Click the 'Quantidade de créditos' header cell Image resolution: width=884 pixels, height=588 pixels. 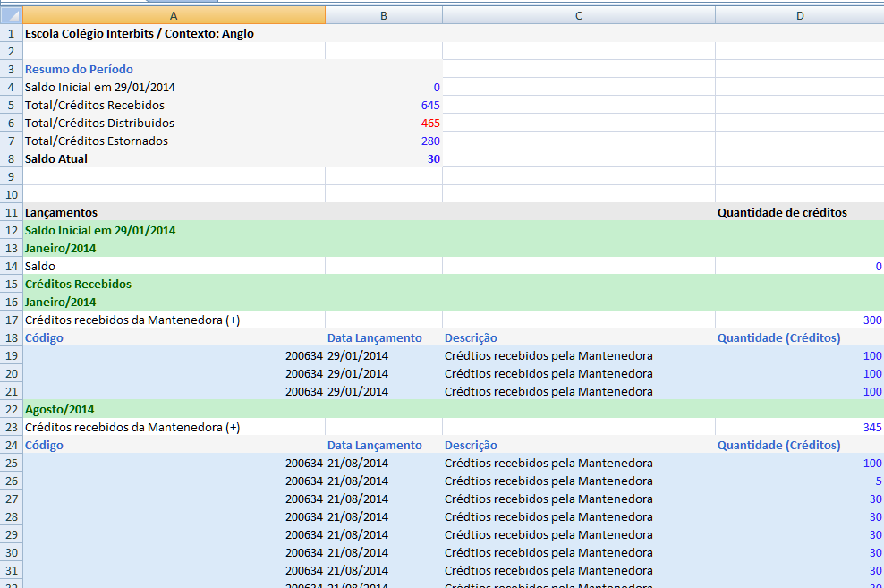click(x=782, y=212)
